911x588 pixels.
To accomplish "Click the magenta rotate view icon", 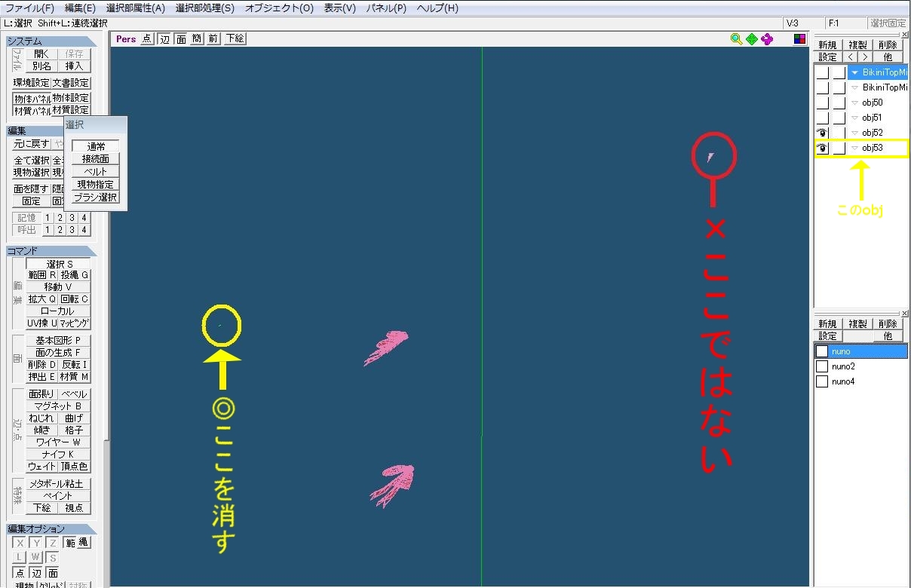I will [x=767, y=39].
